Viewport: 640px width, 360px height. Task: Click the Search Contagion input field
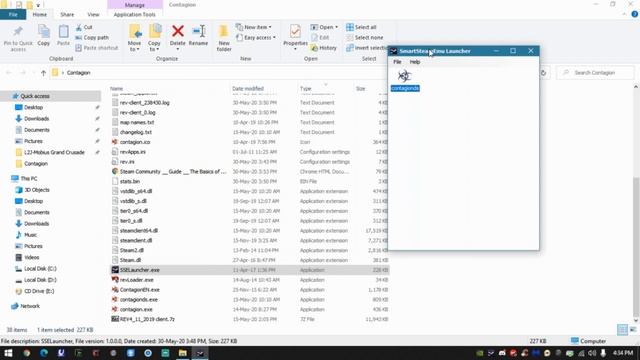tap(595, 73)
